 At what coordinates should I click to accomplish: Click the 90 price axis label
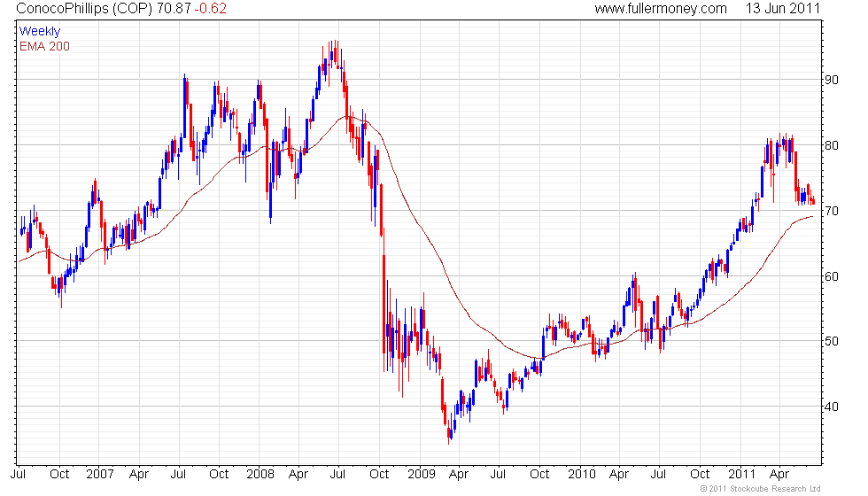click(832, 80)
